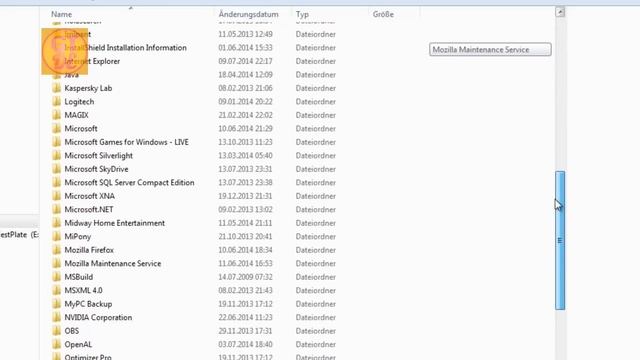This screenshot has height=360, width=640.
Task: Sort by the Größe column header
Action: [x=383, y=14]
